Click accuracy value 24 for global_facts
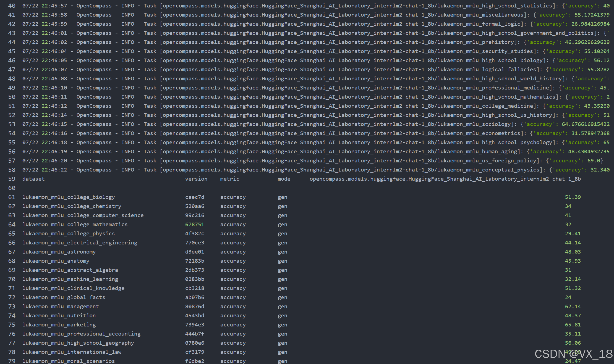 click(568, 297)
